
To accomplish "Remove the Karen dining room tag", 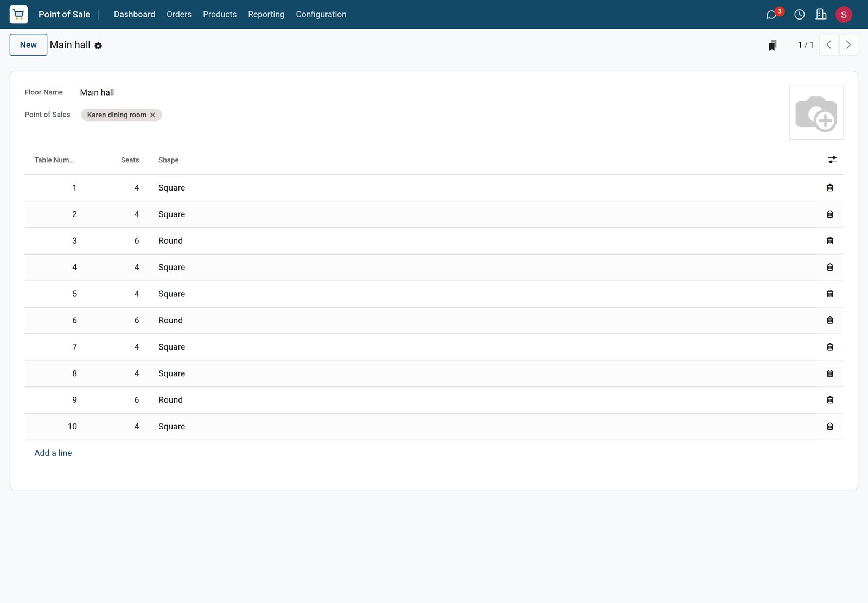I will 152,115.
